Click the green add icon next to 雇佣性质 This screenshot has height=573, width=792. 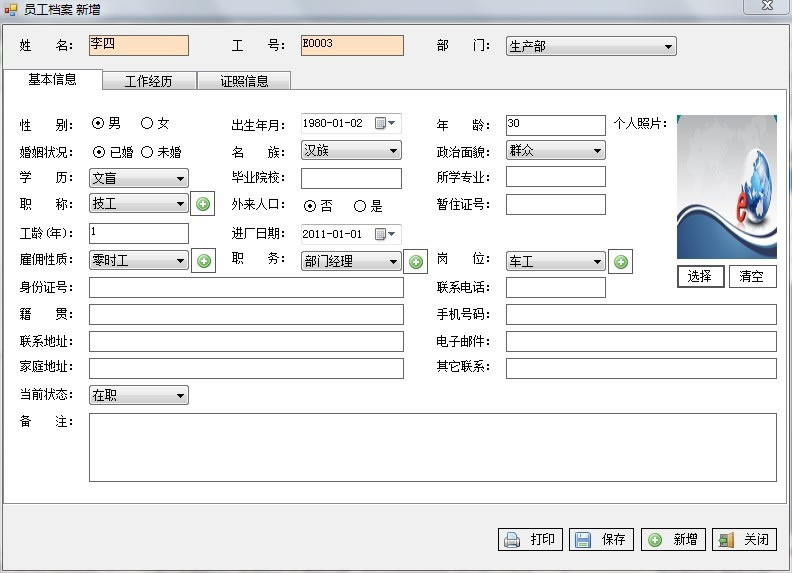(x=204, y=261)
